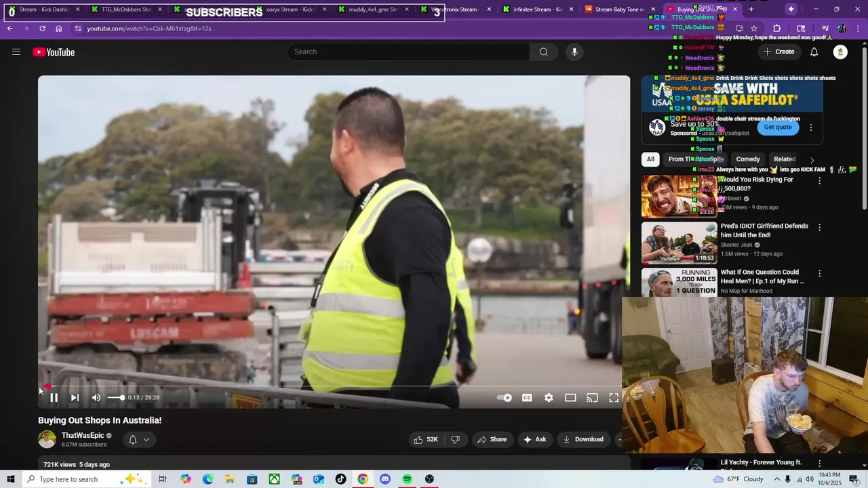Open options for What If One Question video
868x488 pixels.
[819, 274]
